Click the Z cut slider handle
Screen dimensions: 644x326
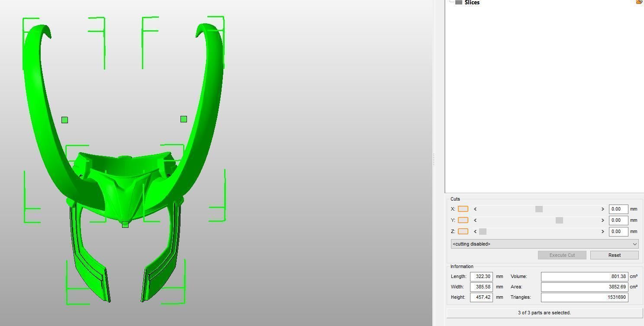(483, 231)
